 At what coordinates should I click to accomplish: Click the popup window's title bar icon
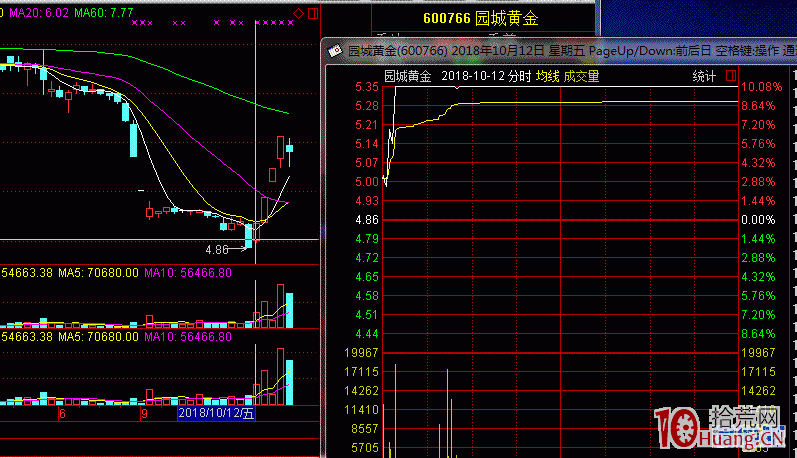335,50
